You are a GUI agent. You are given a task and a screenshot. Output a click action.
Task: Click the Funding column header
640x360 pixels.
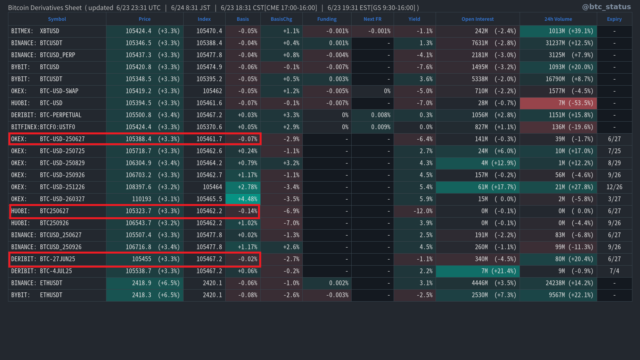(x=327, y=19)
